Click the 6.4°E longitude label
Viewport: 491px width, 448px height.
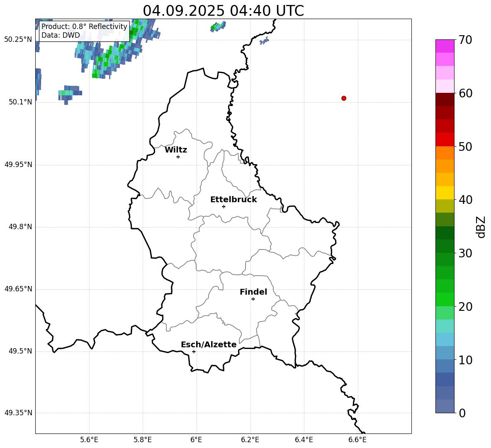[x=304, y=440]
